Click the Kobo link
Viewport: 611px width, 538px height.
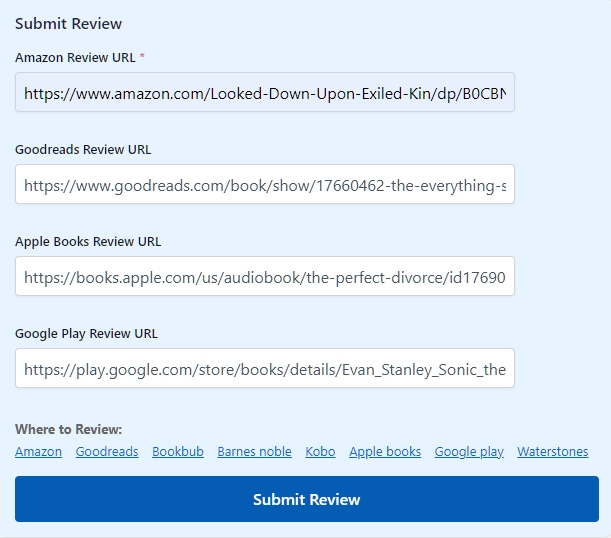coord(320,452)
